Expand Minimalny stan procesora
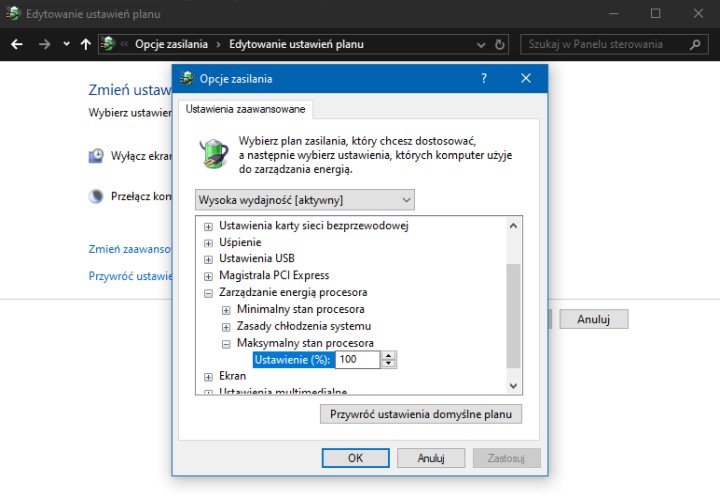The width and height of the screenshot is (720, 495). pos(226,310)
